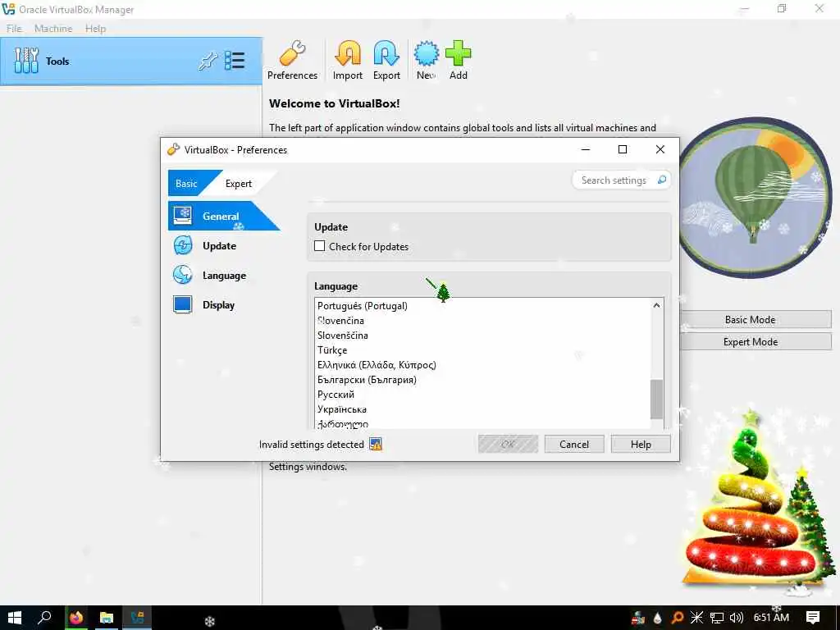Image resolution: width=840 pixels, height=630 pixels.
Task: Open the Help menu
Action: tap(95, 29)
